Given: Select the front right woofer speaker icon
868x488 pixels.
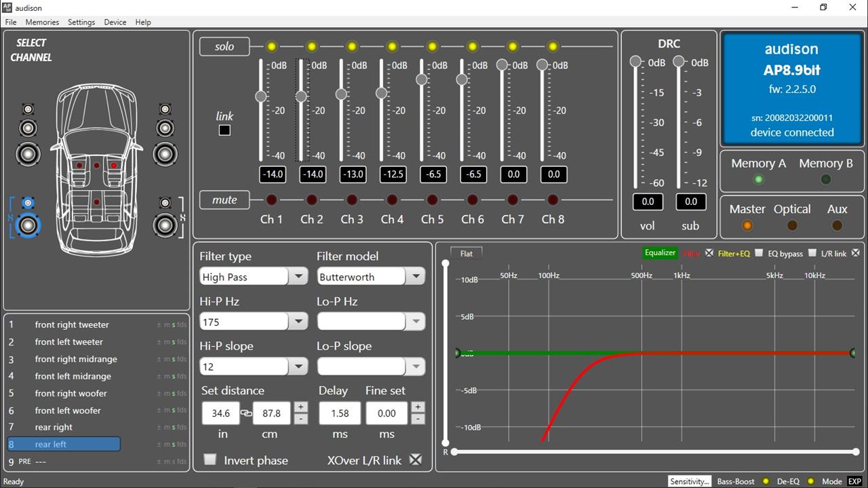Looking at the screenshot, I should [x=165, y=154].
